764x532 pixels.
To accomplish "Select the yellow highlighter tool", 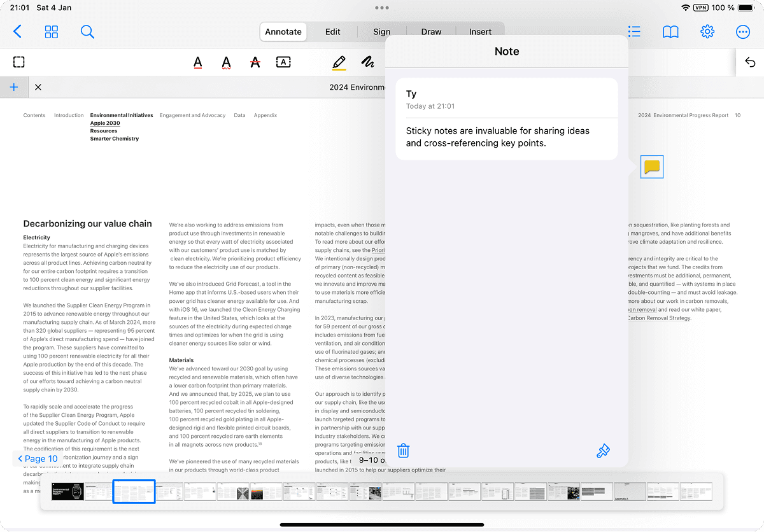I will tap(339, 62).
